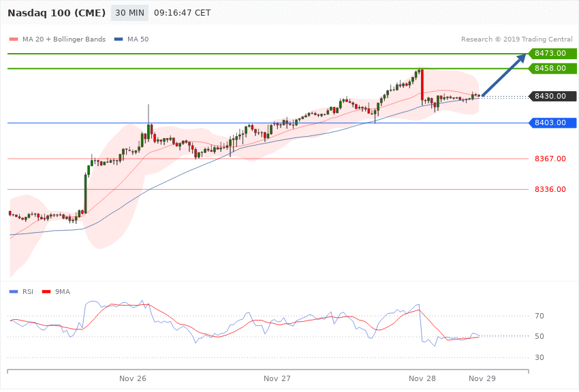The height and width of the screenshot is (392, 579).
Task: Click the Nov 28 date axis label
Action: click(422, 378)
